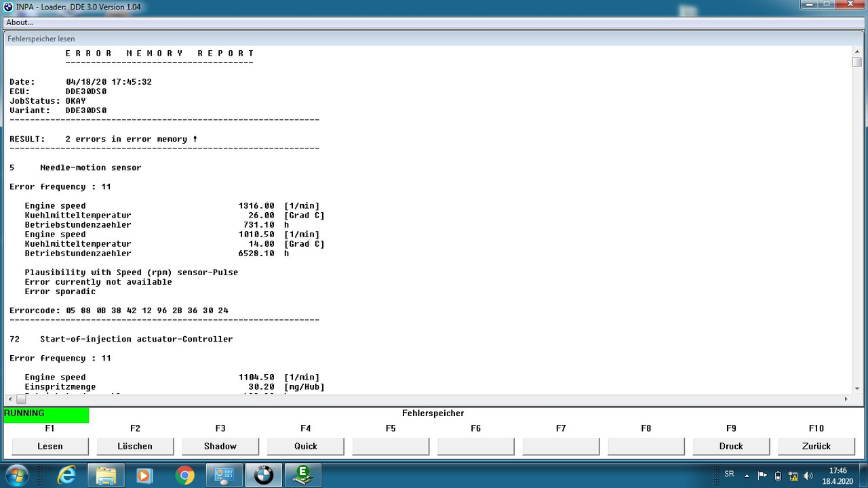Open Windows Media Player from taskbar
The width and height of the screenshot is (868, 488).
tap(144, 475)
